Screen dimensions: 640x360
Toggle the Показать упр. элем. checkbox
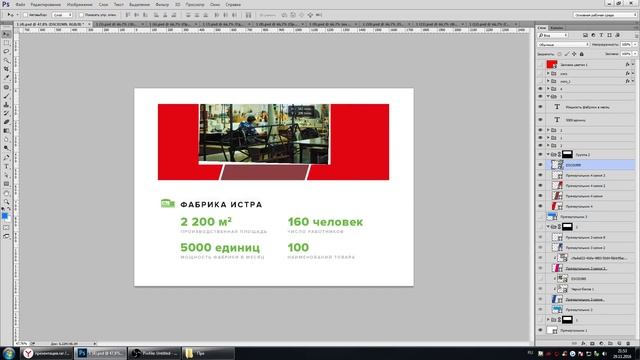(x=81, y=15)
